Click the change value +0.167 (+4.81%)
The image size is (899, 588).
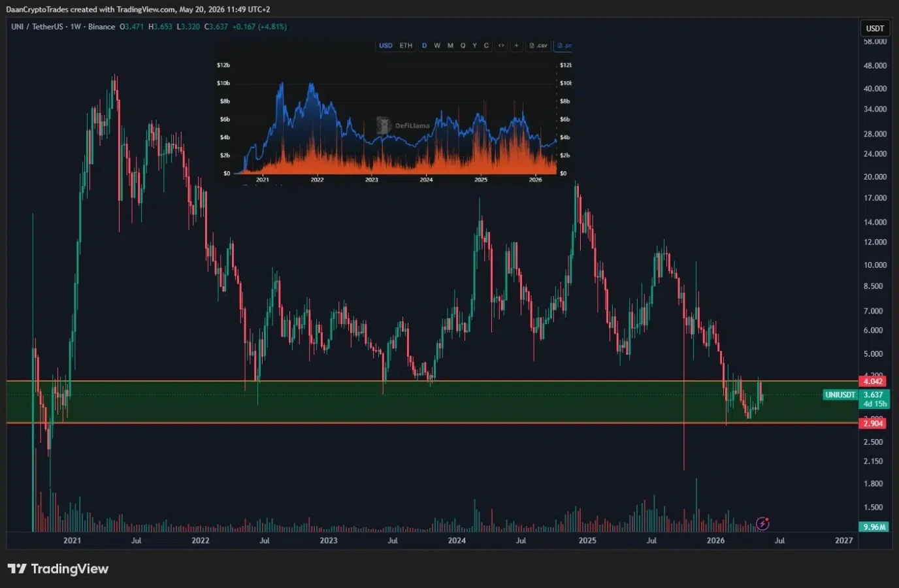click(x=259, y=27)
